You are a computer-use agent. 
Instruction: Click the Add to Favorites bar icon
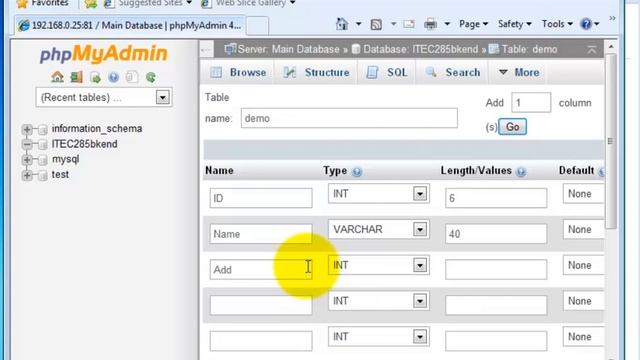[x=91, y=4]
